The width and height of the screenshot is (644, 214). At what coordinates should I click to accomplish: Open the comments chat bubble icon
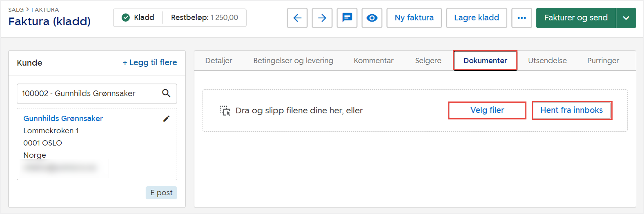pyautogui.click(x=347, y=18)
